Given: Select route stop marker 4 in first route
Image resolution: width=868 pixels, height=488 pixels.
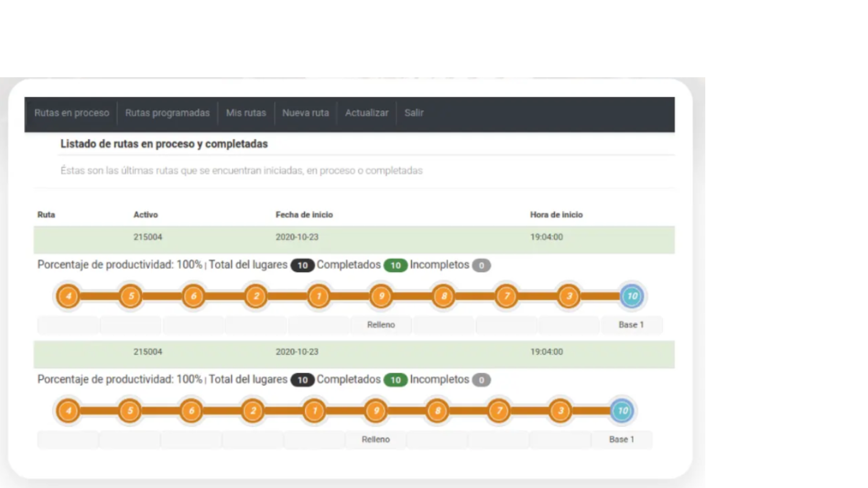Looking at the screenshot, I should coord(68,296).
